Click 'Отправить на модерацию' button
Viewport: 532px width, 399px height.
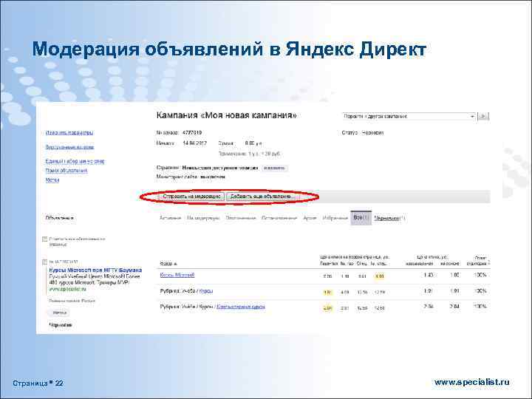coord(191,197)
